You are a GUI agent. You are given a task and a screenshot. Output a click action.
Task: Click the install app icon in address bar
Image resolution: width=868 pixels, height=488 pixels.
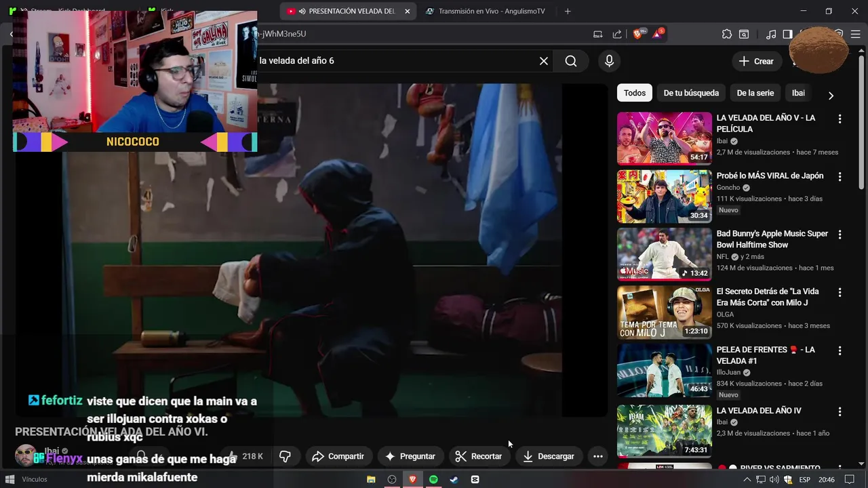[597, 34]
